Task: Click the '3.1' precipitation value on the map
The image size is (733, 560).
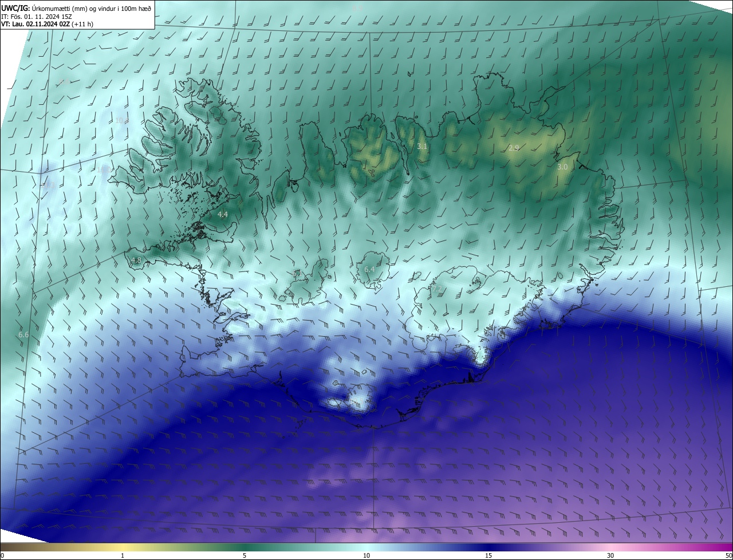Action: tap(422, 147)
